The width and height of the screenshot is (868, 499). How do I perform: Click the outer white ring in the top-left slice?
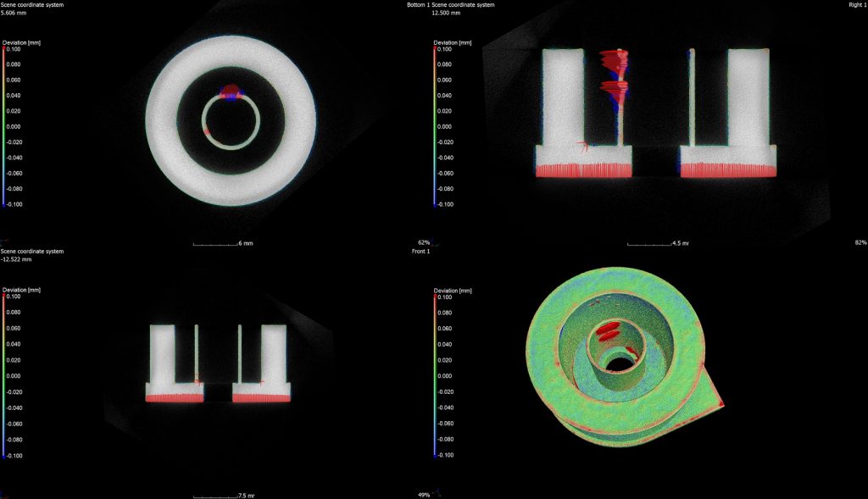[231, 120]
